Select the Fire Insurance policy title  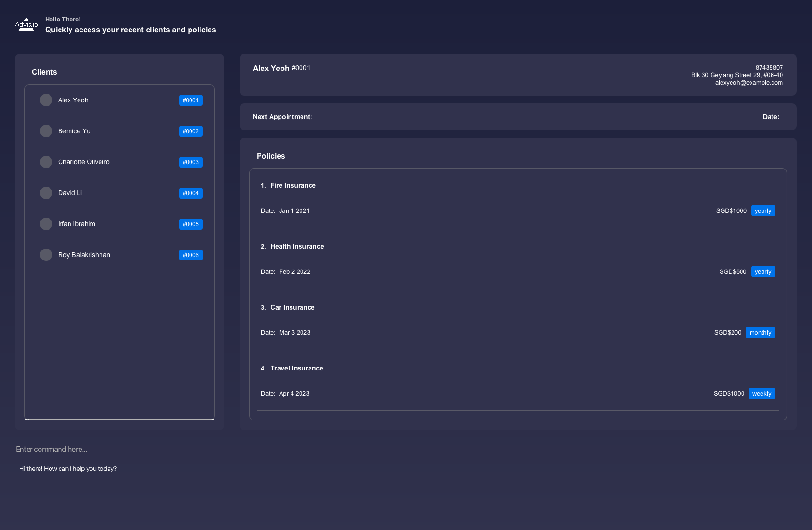293,185
